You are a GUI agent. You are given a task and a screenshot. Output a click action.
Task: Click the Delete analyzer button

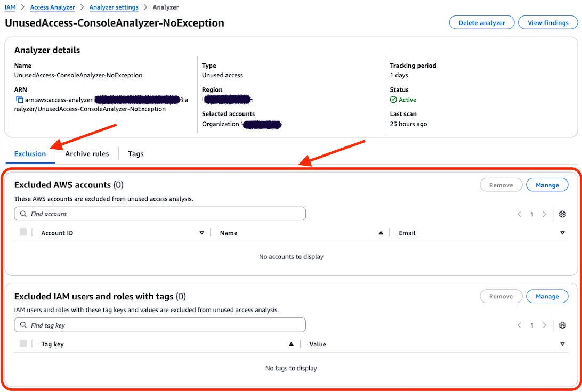481,22
